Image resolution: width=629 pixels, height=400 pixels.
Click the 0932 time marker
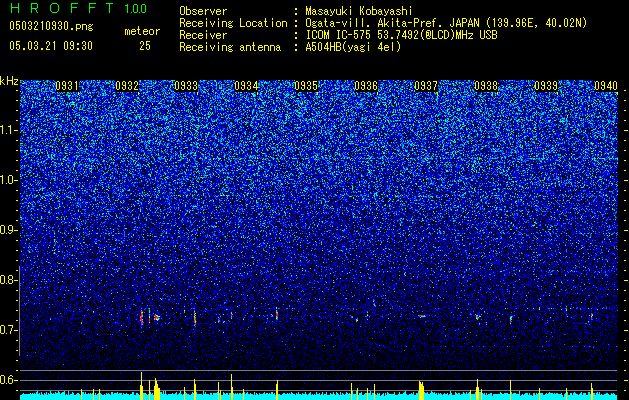(127, 86)
